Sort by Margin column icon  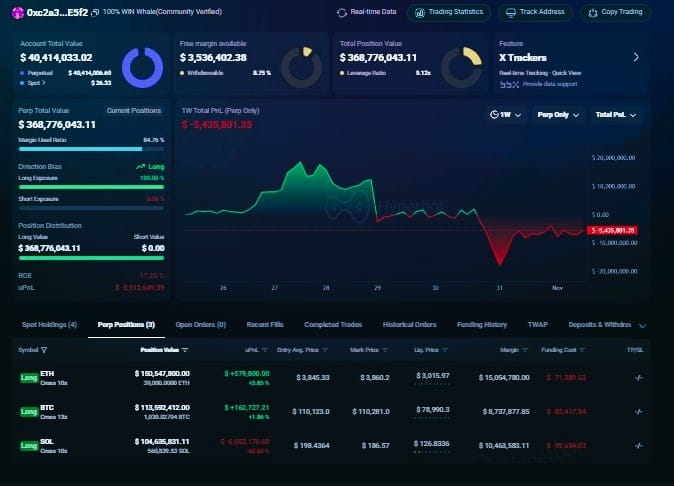[525, 350]
